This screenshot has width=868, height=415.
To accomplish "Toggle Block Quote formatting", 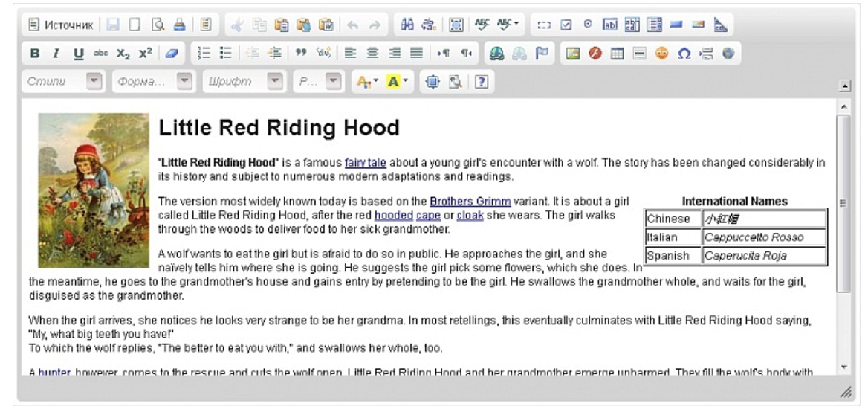I will tap(301, 54).
